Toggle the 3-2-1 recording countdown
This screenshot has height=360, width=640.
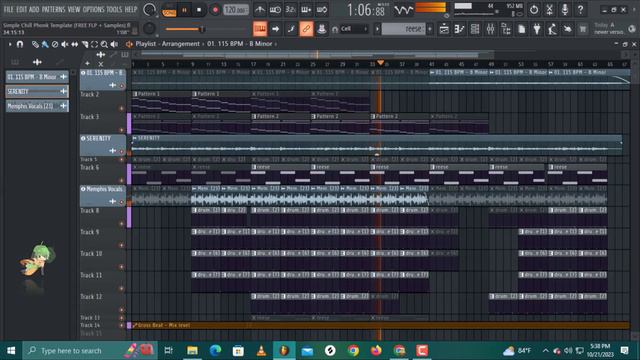(x=290, y=9)
